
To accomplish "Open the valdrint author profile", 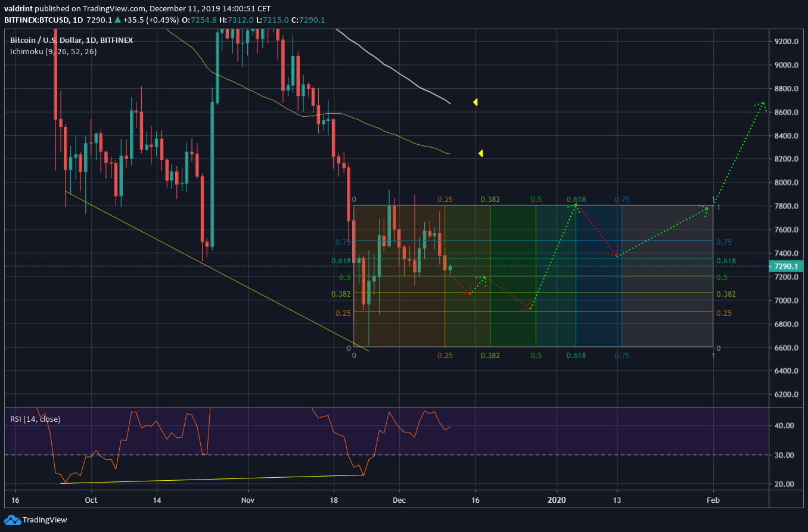I will 18,9.
